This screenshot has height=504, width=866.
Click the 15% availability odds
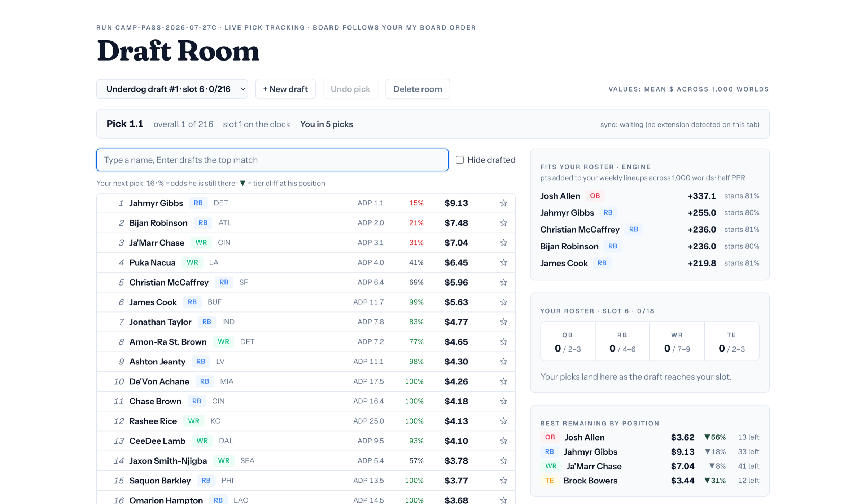pos(416,203)
